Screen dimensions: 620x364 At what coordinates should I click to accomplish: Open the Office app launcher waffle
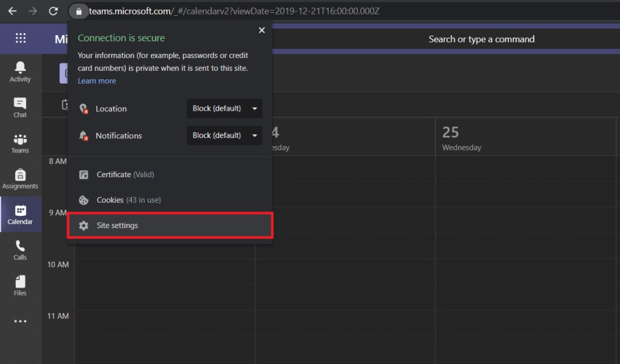20,39
